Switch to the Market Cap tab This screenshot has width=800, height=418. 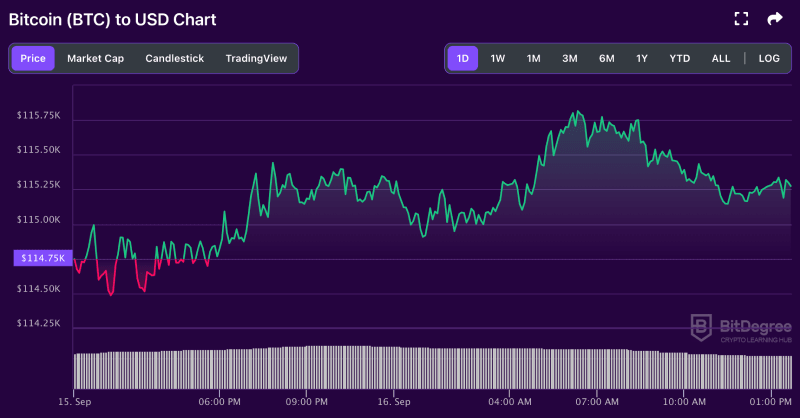[95, 58]
